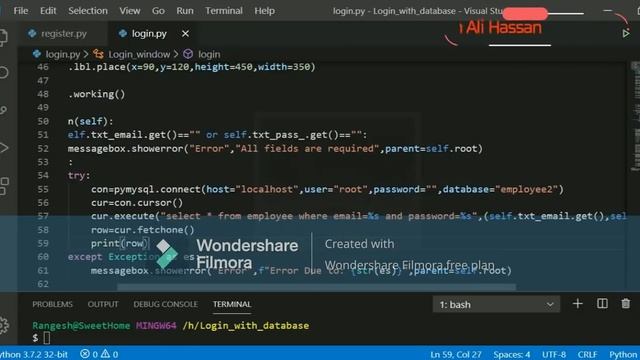Open the Search view in the activity bar

3,73
